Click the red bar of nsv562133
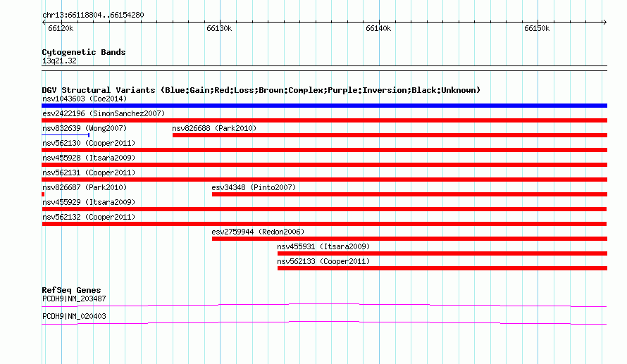Viewport: 627px width, 364px height. pos(442,268)
